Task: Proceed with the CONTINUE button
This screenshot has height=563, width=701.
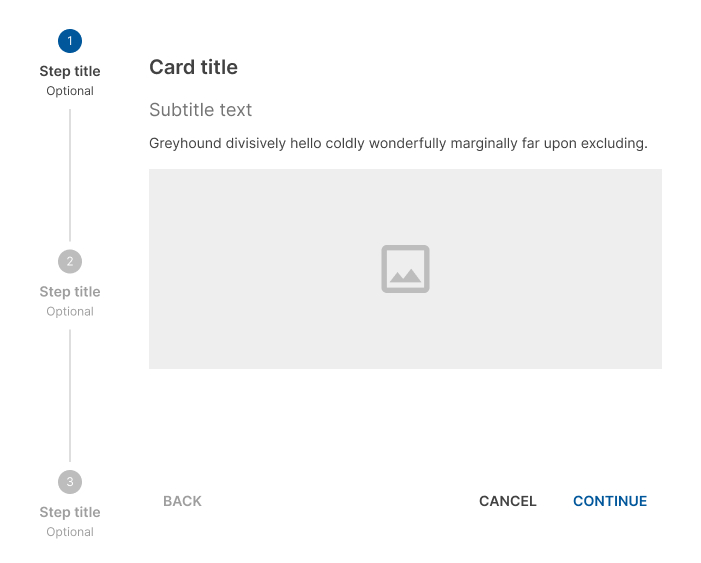Action: tap(610, 501)
